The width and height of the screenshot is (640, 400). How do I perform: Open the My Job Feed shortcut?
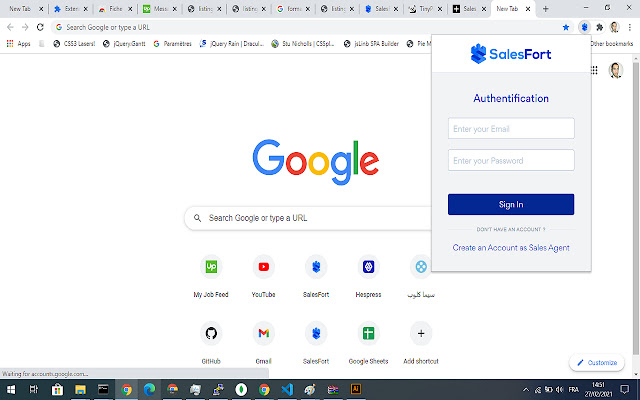pos(211,276)
